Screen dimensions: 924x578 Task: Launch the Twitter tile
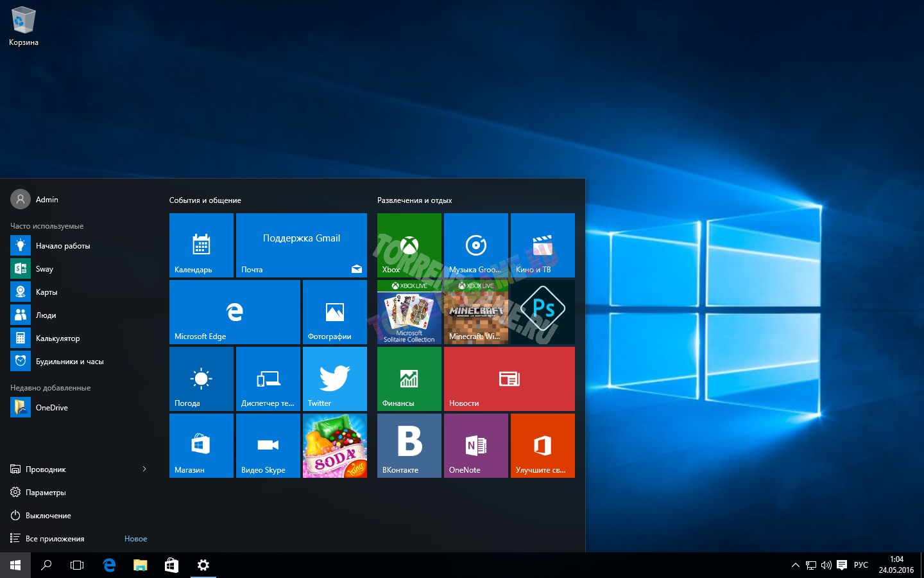(x=334, y=379)
